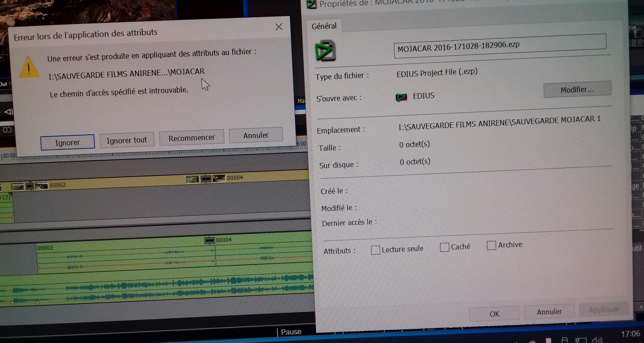Click the greyed-out Appliquer button
The width and height of the screenshot is (644, 343).
(604, 310)
